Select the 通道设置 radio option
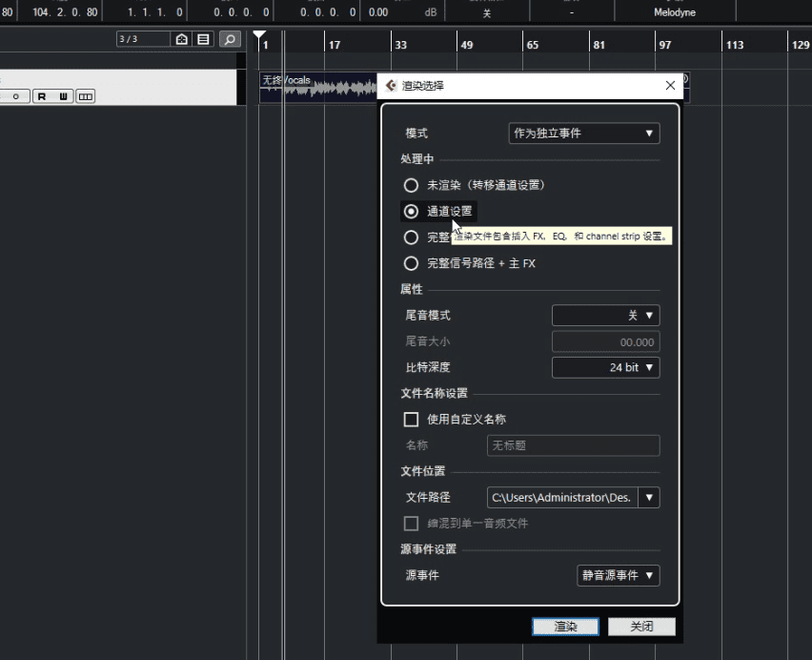Screen dimensions: 812x660 412,212
